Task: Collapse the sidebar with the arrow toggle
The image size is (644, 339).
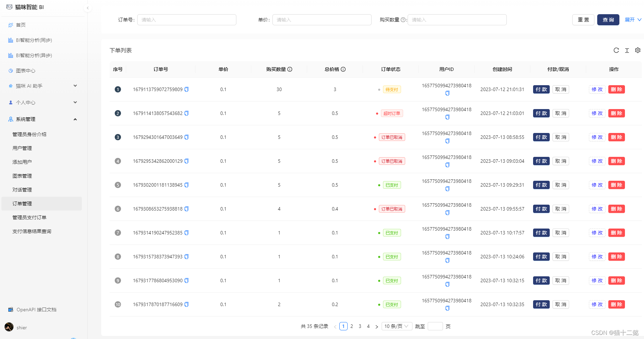Action: (88, 8)
